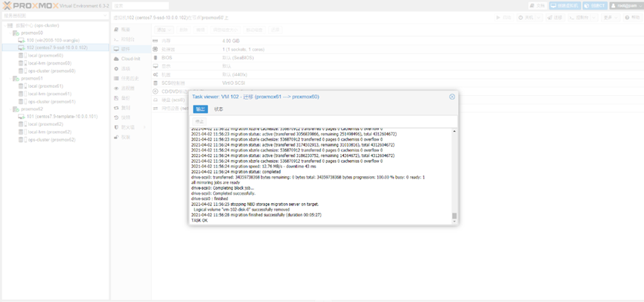The width and height of the screenshot is (644, 302).
Task: Click the search field in header
Action: [141, 6]
